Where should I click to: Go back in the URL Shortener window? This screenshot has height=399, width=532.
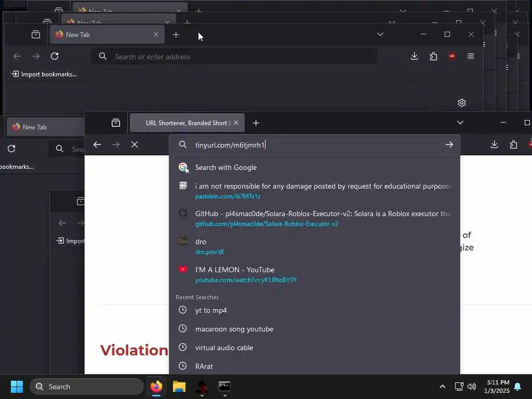point(97,145)
